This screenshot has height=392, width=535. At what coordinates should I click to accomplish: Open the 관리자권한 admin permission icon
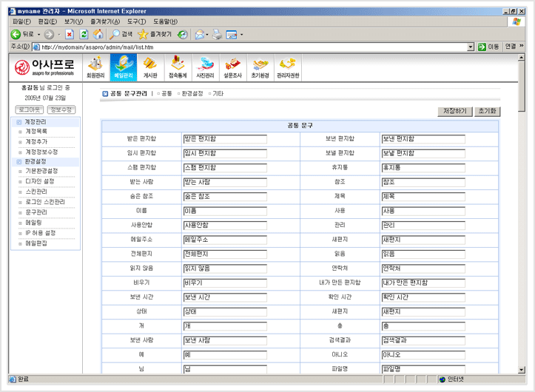(x=288, y=67)
